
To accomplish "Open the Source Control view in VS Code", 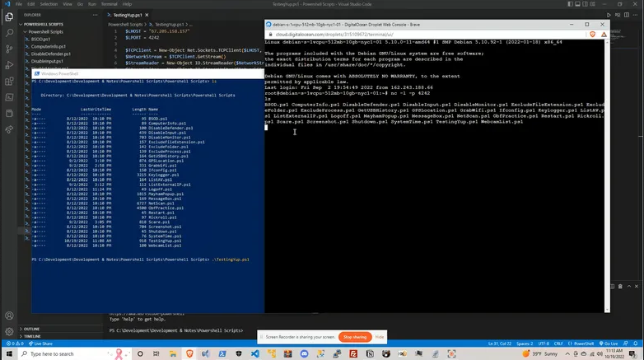I will pyautogui.click(x=9, y=49).
